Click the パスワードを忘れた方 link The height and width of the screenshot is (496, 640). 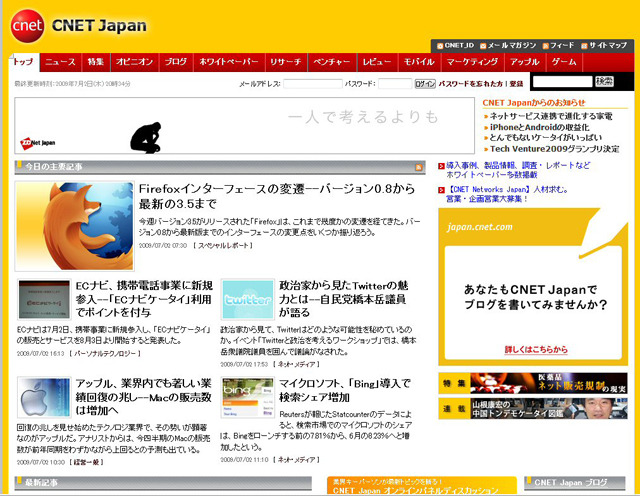471,84
